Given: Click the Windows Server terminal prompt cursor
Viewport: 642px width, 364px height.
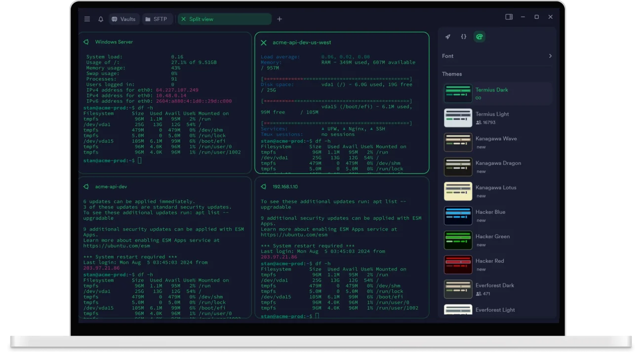Looking at the screenshot, I should tap(140, 161).
